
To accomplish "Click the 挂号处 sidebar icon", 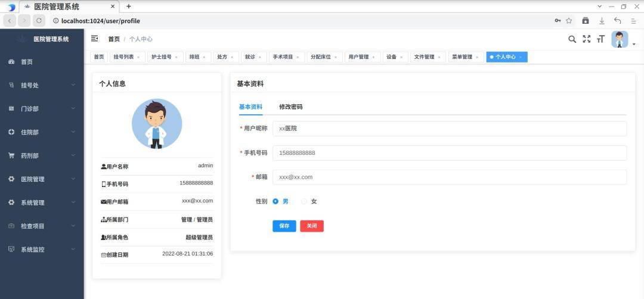I will coord(11,85).
